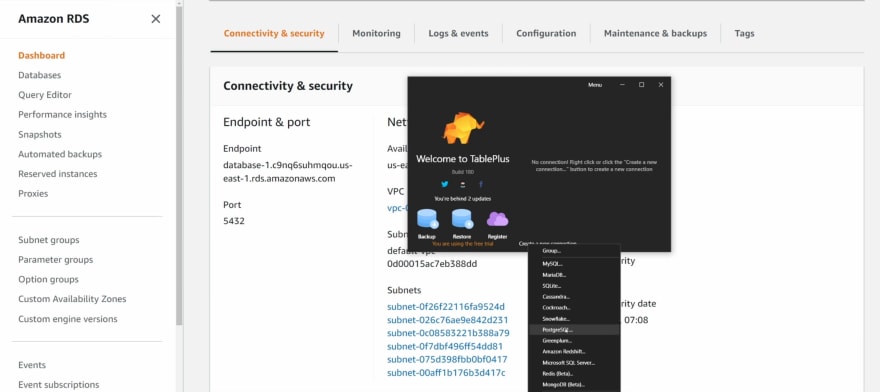Minimize the TablePlus window
Screen dimensions: 880x392
click(622, 85)
